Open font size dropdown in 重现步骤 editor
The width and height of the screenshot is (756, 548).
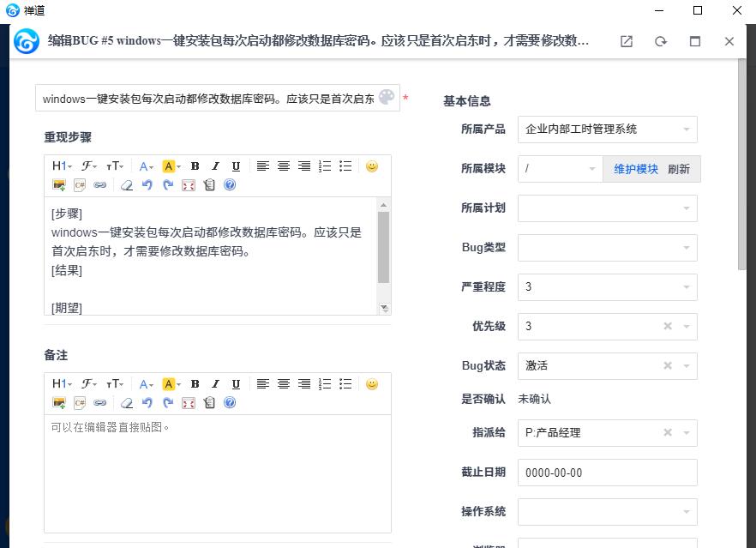tap(115, 166)
